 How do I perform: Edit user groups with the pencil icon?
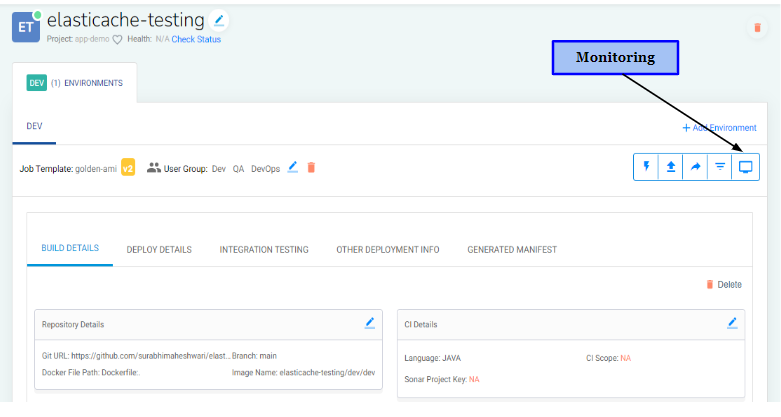tap(293, 167)
